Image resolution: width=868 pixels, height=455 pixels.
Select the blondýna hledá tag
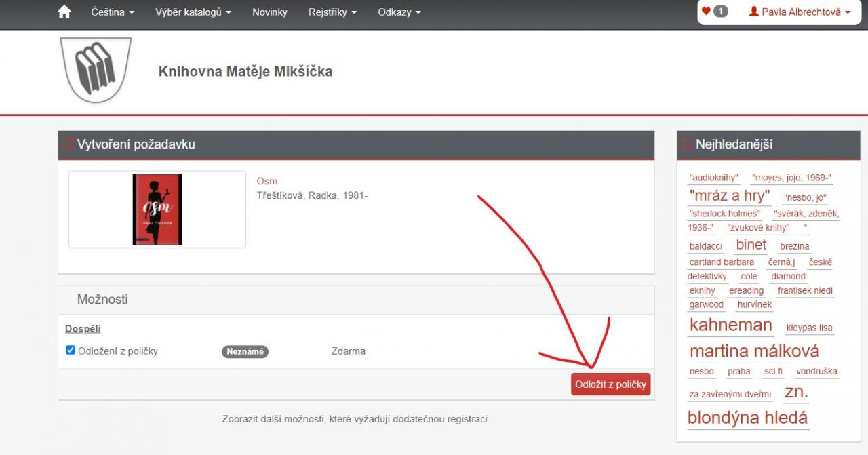click(747, 417)
